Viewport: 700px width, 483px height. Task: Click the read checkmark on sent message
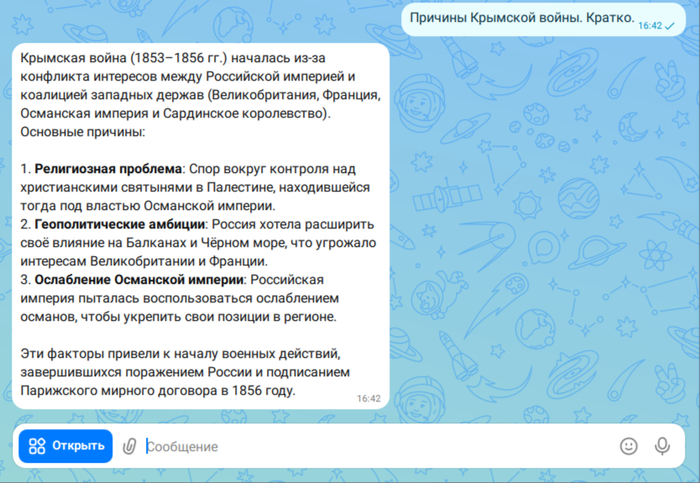coord(670,24)
